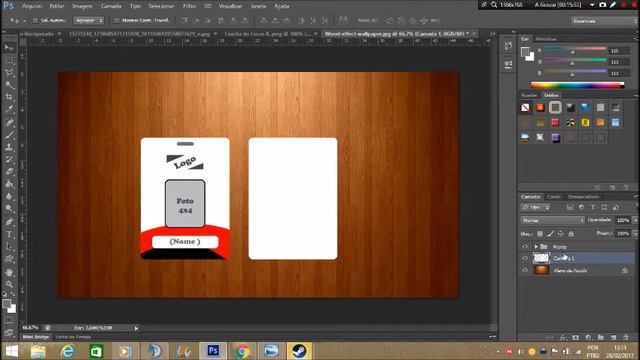Add a layer mask from Layers footer
640x360 pixels.
click(576, 338)
